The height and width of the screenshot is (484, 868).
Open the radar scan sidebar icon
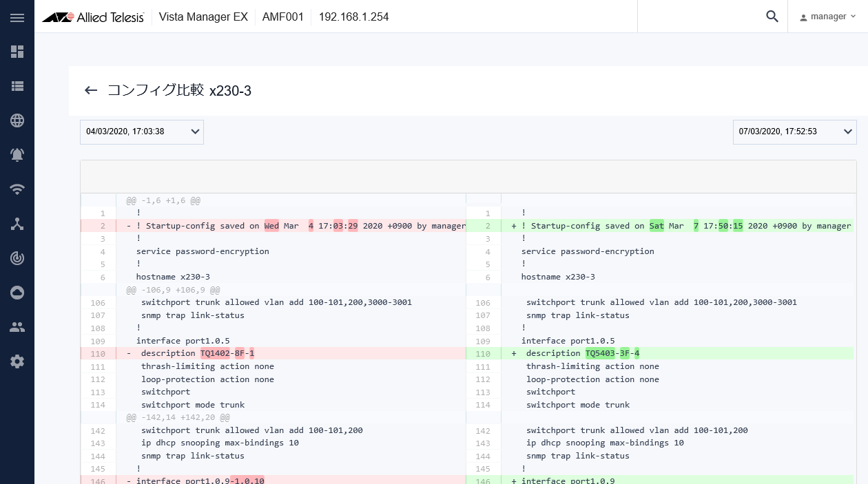tap(17, 258)
